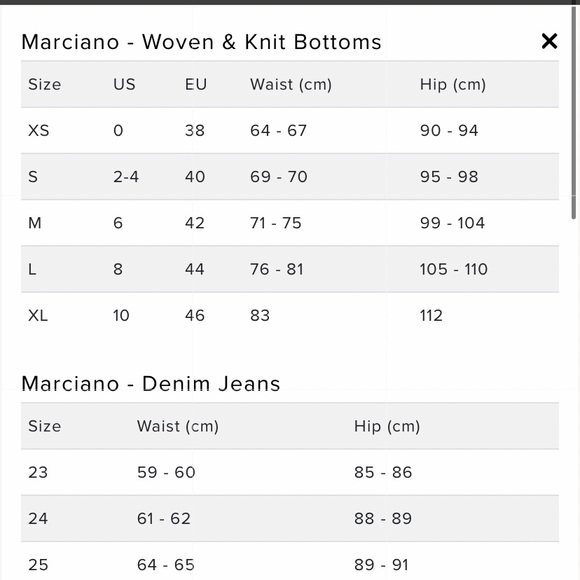Click the Denim Jeans 'Hip (cm)' header
Screen dimensions: 580x580
tap(387, 426)
